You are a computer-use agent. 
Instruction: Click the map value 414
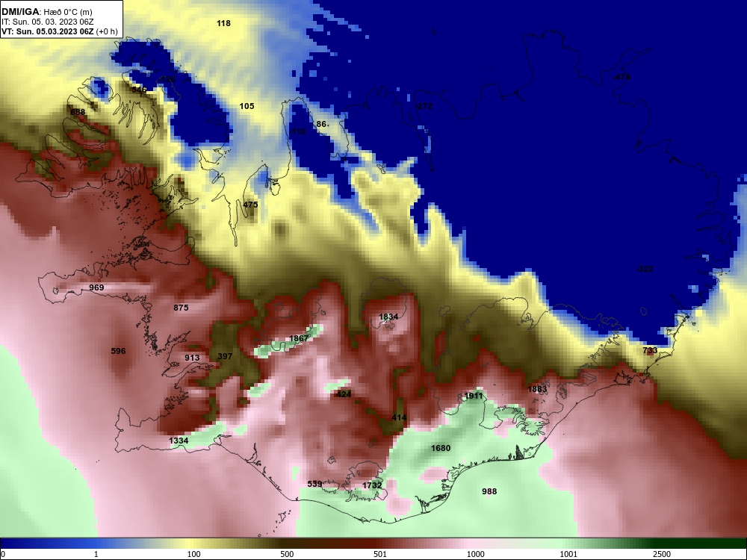[399, 417]
